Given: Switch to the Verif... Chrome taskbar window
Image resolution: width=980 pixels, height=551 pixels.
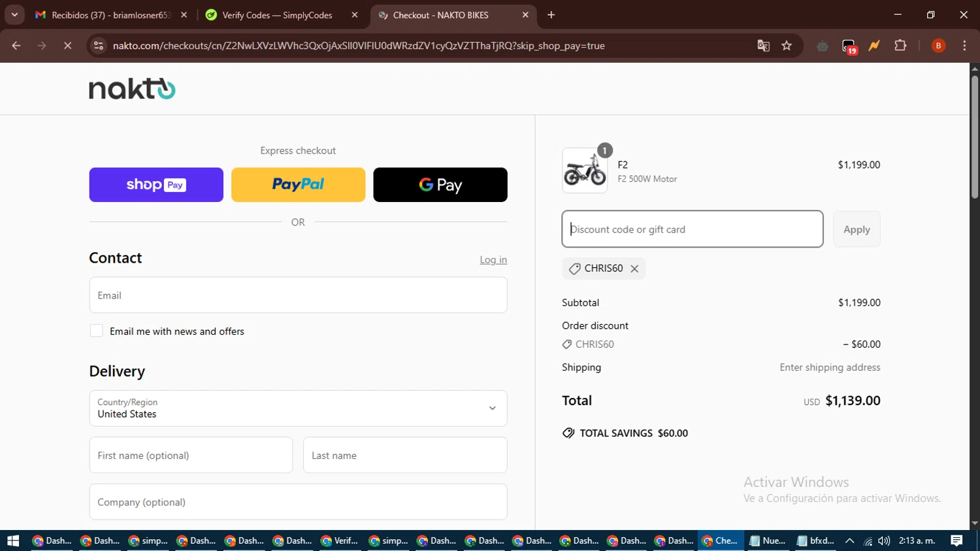Looking at the screenshot, I should pyautogui.click(x=339, y=541).
